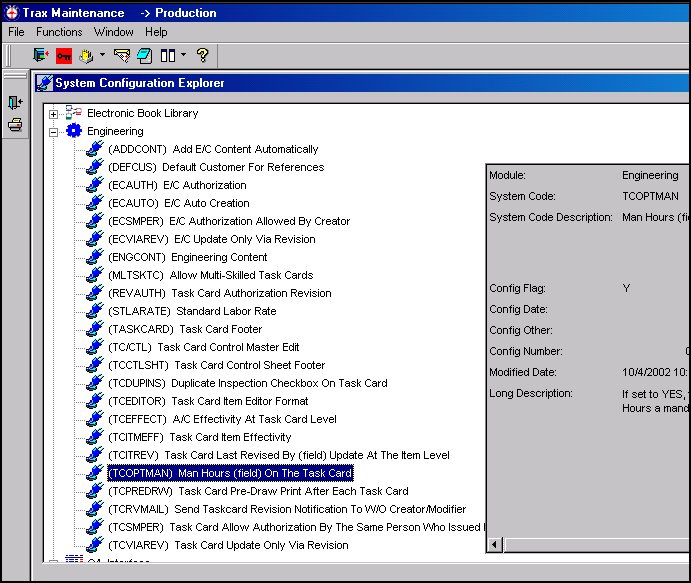Viewport: 691px width, 583px height.
Task: Select (ADDCONT) Add E/C Content Automatically
Action: [213, 149]
